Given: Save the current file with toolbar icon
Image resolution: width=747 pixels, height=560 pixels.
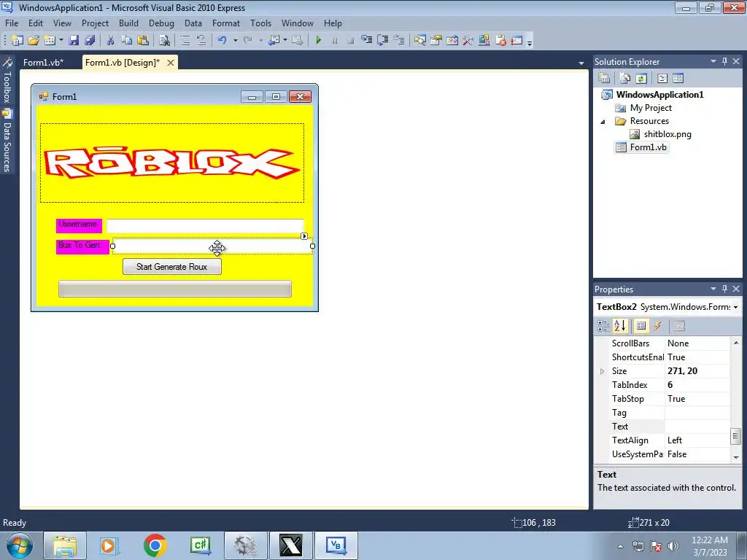Looking at the screenshot, I should pos(74,41).
